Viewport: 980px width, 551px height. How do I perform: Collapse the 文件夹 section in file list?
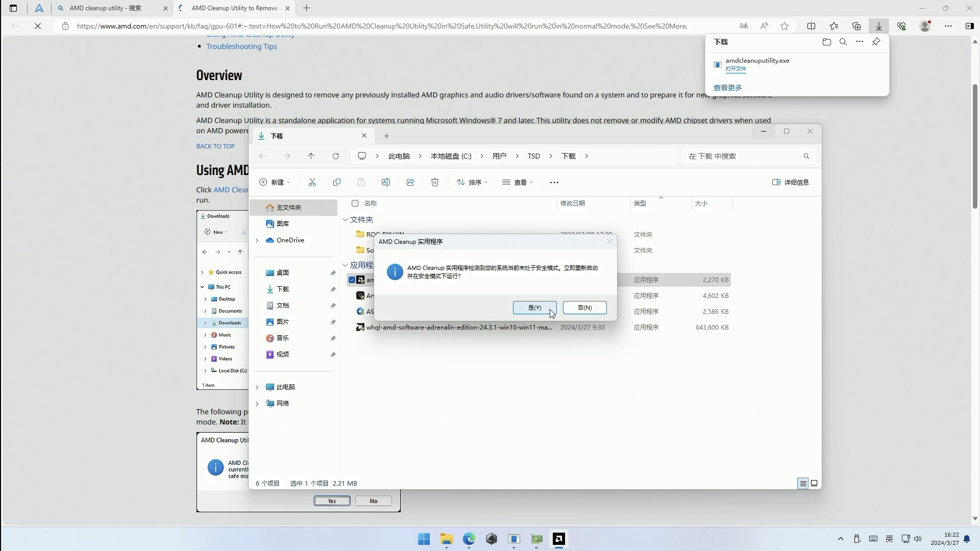pos(347,220)
